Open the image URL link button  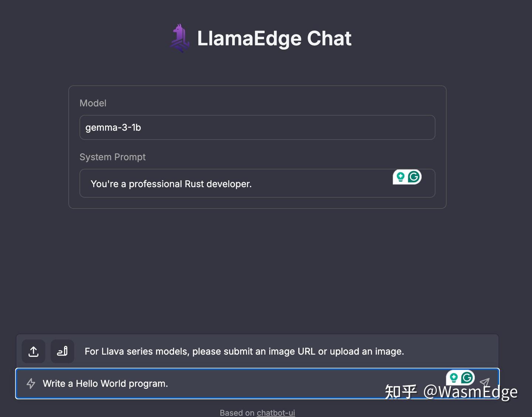tap(62, 351)
